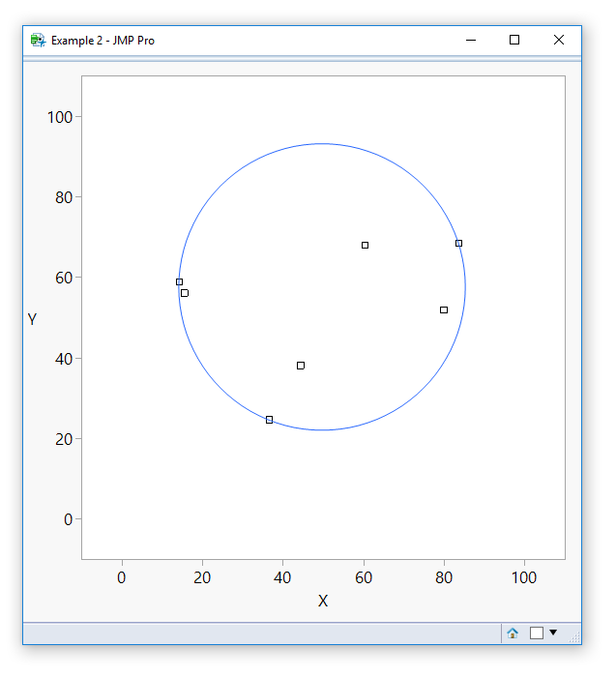The width and height of the screenshot is (616, 677).
Task: Click the X axis tick label 0
Action: [x=122, y=577]
